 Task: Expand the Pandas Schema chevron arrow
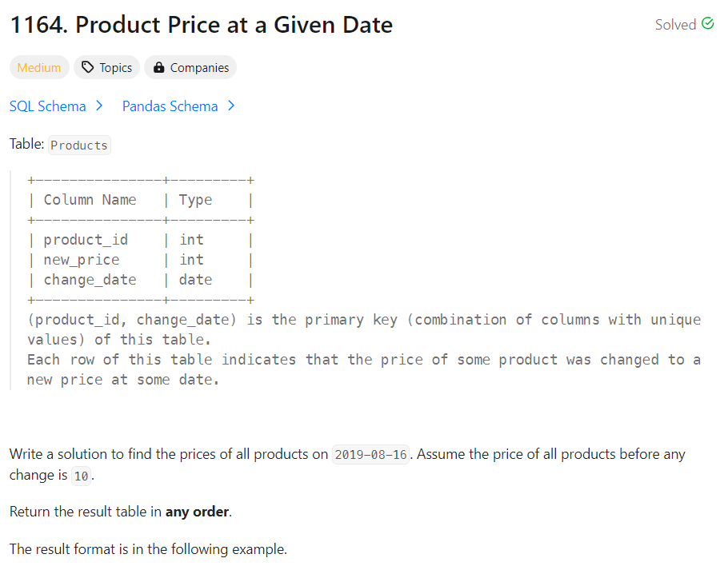click(x=230, y=106)
